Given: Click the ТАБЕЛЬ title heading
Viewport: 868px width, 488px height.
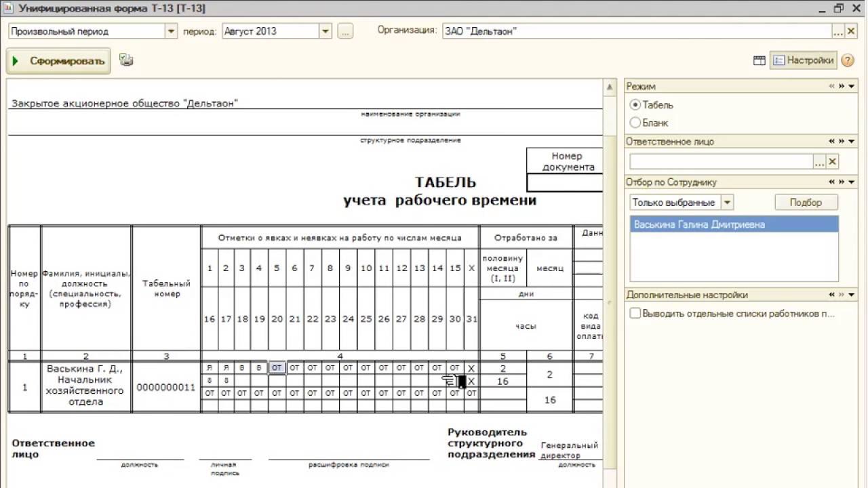Looking at the screenshot, I should 446,182.
